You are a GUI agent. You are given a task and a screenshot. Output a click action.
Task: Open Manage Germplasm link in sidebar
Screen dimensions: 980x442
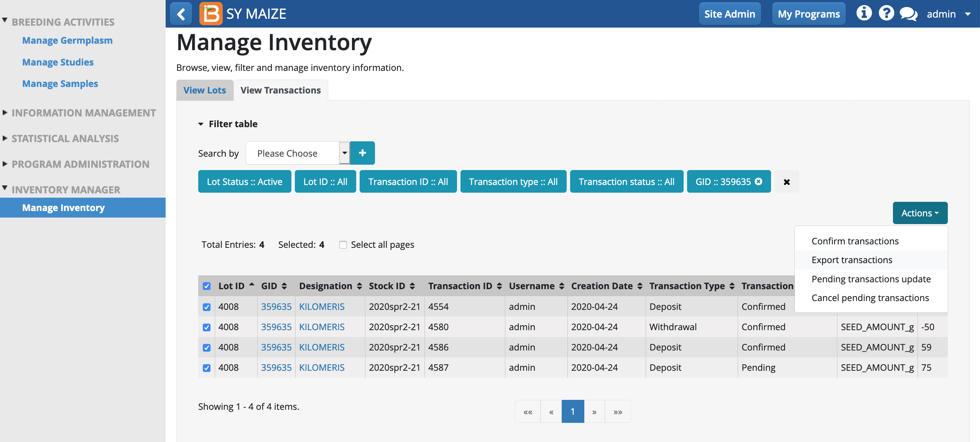67,41
